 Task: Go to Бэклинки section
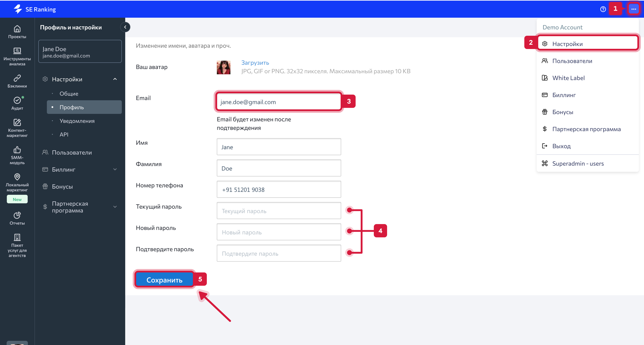17,81
